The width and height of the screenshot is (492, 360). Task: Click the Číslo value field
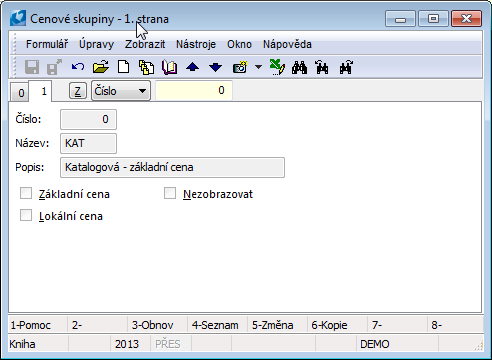point(88,119)
